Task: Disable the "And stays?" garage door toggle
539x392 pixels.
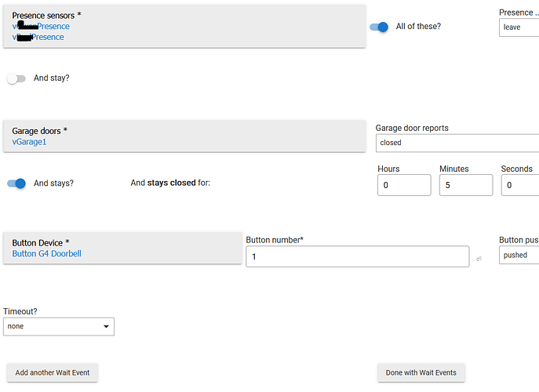Action: pyautogui.click(x=16, y=183)
